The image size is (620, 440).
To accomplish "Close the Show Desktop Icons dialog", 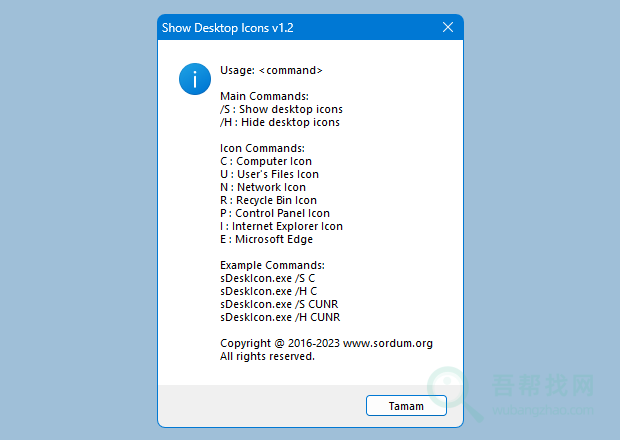I will click(x=448, y=28).
